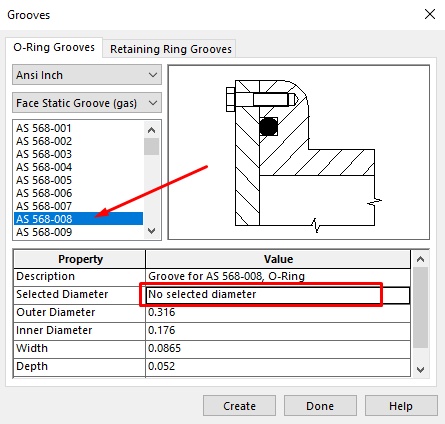Click the Depth property label
Screen dimensions: 445x424
(x=32, y=366)
